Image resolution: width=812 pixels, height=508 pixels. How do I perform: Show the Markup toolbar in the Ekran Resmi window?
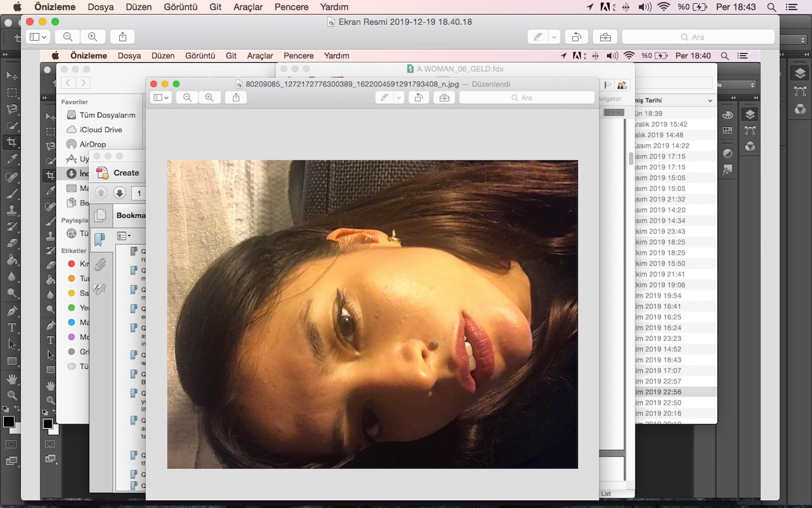pyautogui.click(x=605, y=37)
